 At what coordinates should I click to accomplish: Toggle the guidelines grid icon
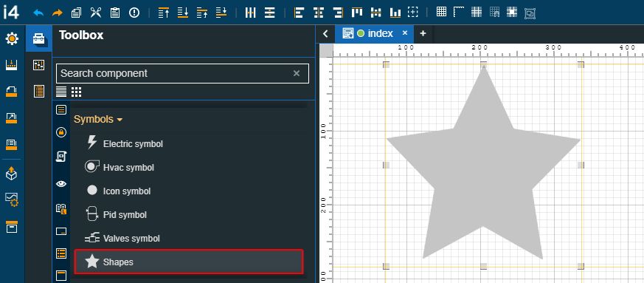477,12
